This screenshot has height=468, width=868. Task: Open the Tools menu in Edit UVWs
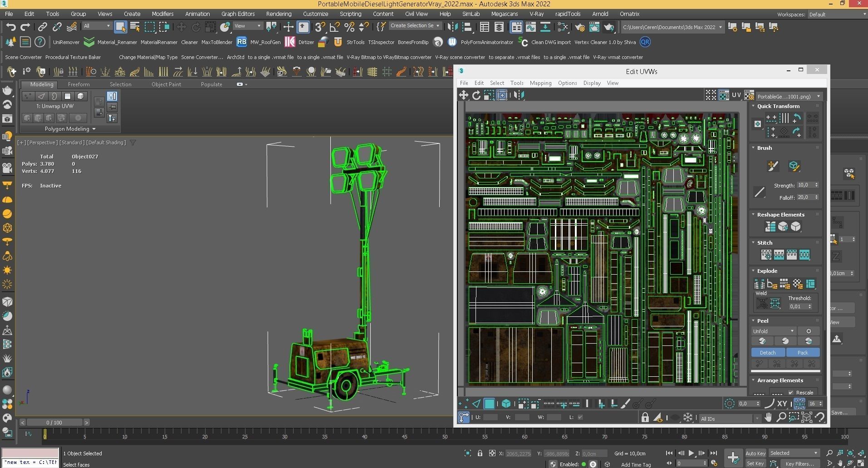coord(516,83)
